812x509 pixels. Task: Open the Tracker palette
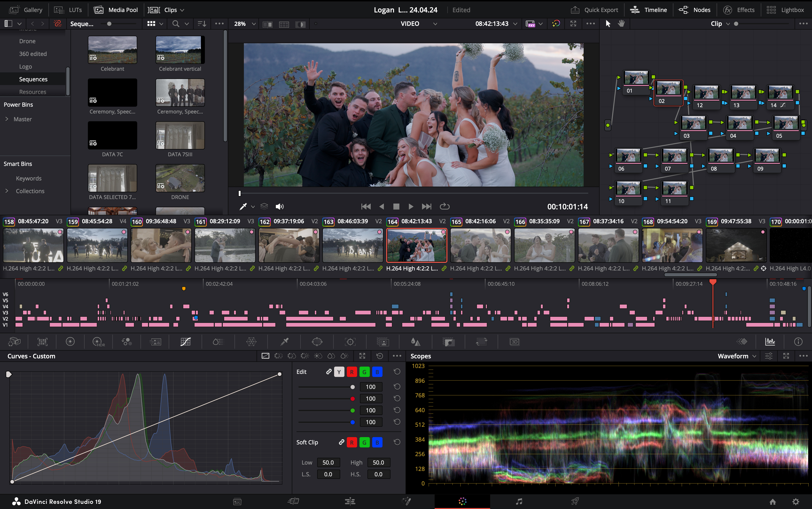(x=350, y=342)
